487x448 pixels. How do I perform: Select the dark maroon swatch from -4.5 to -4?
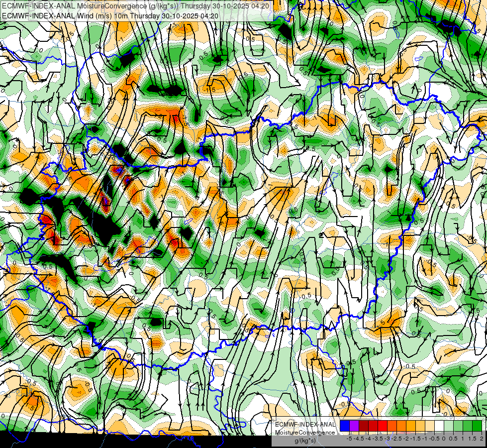coord(364,426)
